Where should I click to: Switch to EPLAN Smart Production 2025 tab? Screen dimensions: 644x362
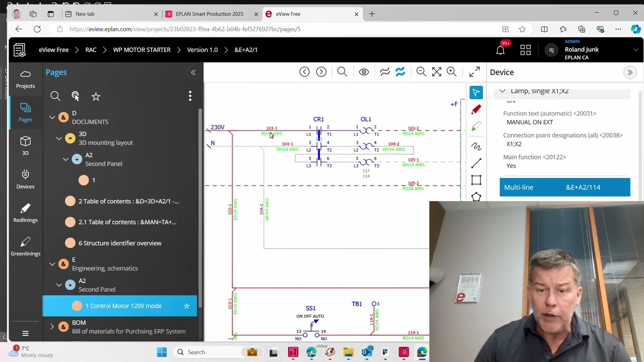(210, 14)
